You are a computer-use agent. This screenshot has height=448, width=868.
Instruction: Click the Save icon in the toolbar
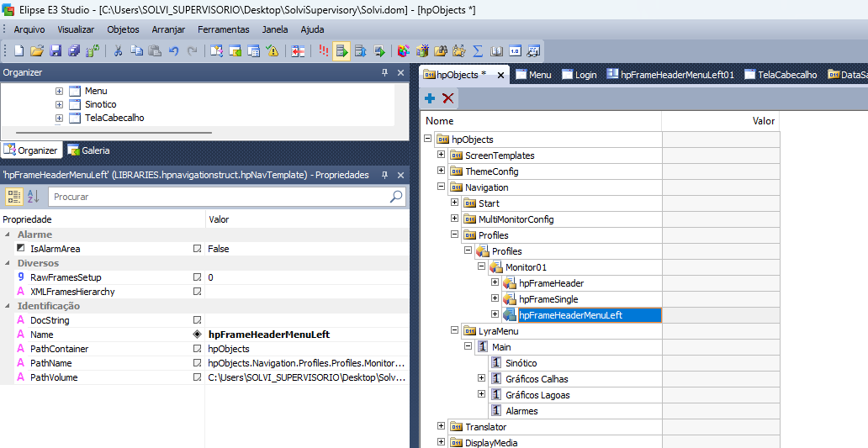pyautogui.click(x=56, y=51)
